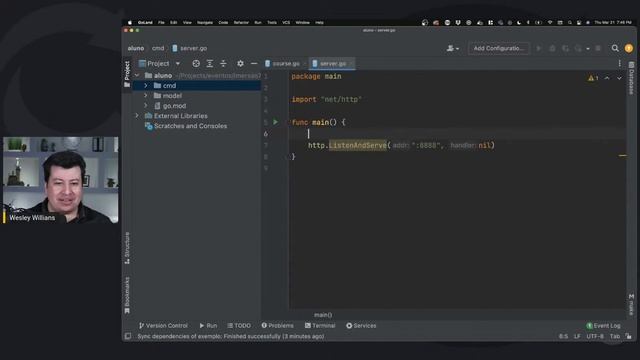The width and height of the screenshot is (640, 360).
Task: Click the cmd breadcrumb in navigation bar
Action: coord(158,48)
